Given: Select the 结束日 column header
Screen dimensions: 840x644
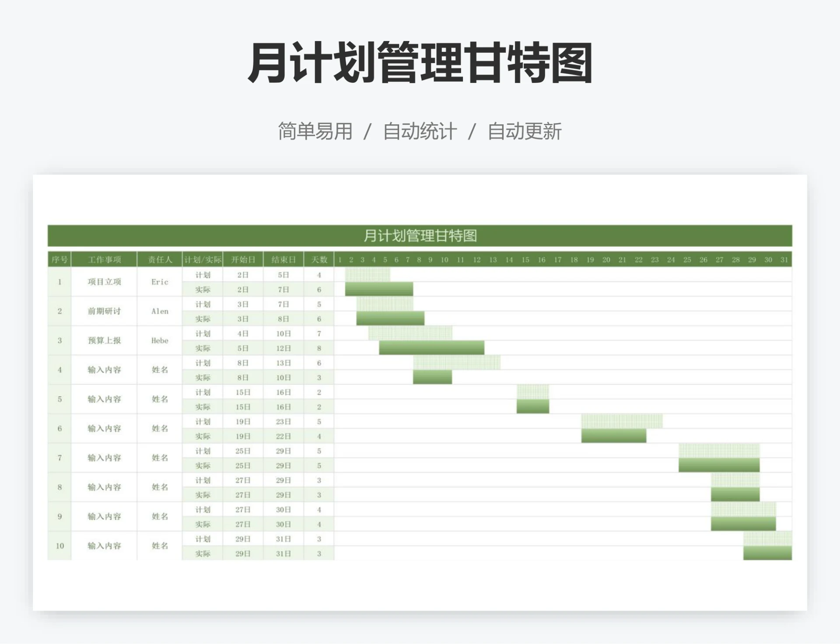Looking at the screenshot, I should coord(283,259).
